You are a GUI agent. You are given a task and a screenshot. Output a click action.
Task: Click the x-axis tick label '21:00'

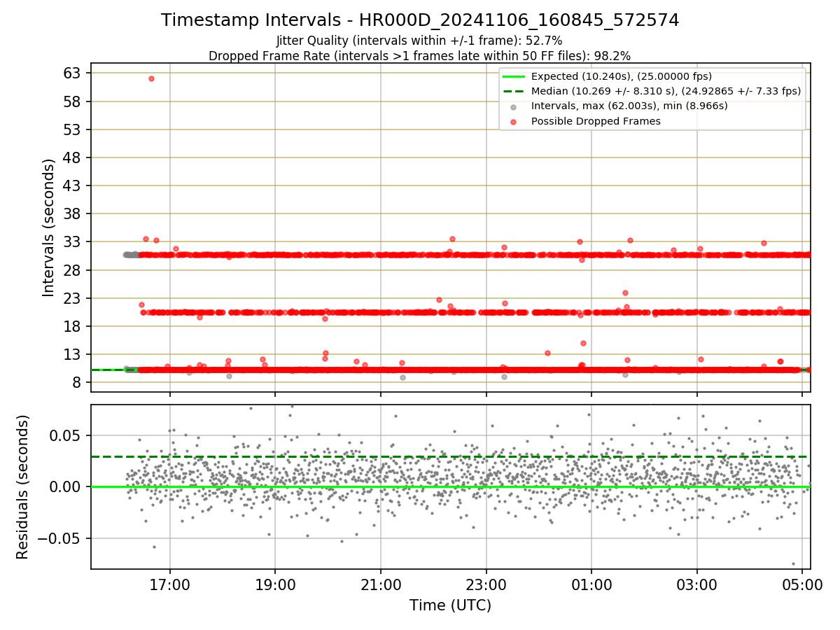[x=381, y=585]
